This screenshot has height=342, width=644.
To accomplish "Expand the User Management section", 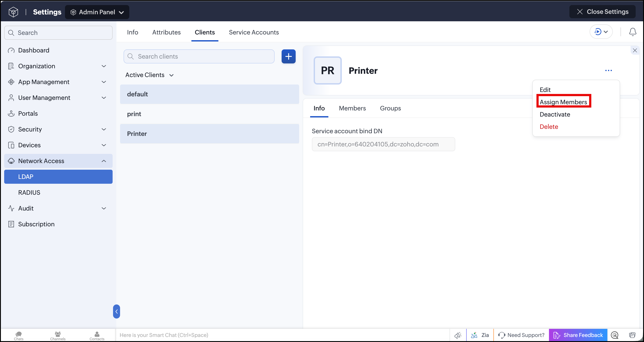I will click(59, 97).
